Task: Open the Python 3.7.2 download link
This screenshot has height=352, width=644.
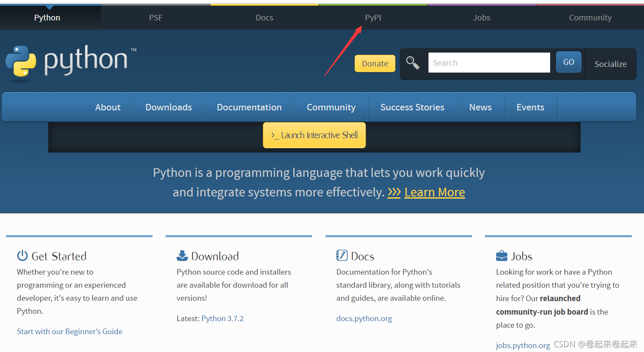Action: point(222,319)
